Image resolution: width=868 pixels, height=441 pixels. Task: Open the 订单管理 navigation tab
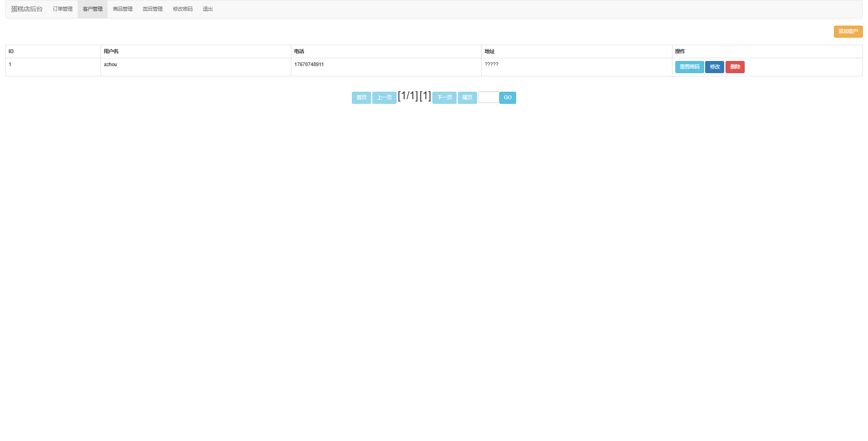62,9
